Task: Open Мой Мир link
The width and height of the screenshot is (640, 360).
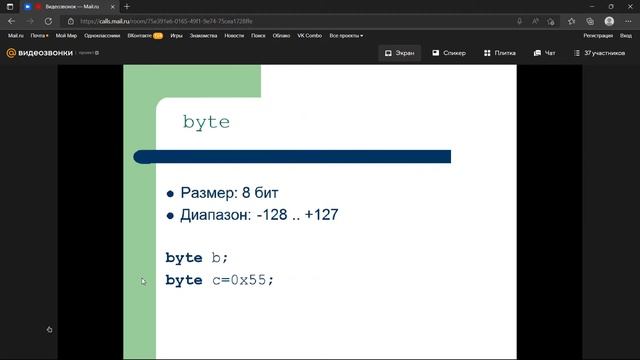Action: 66,36
